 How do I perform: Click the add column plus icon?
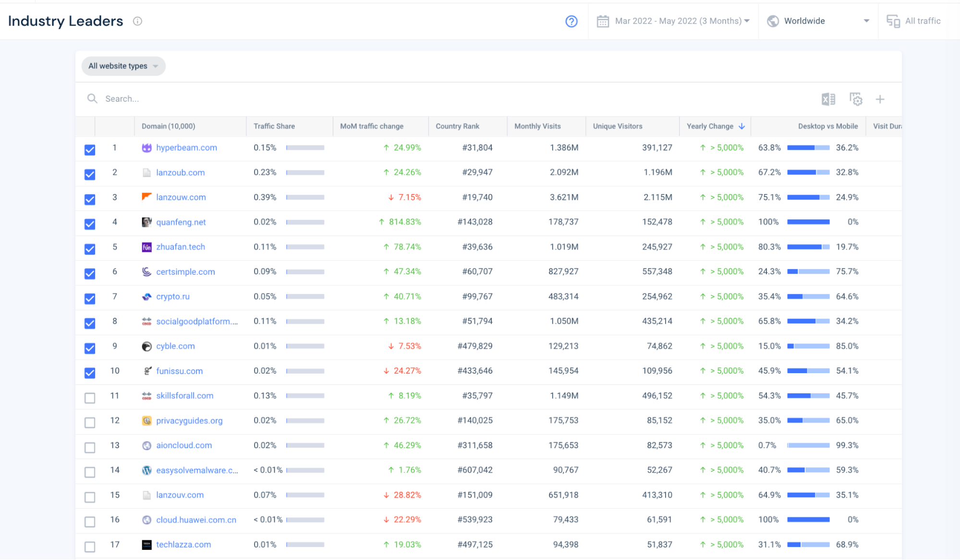[880, 98]
